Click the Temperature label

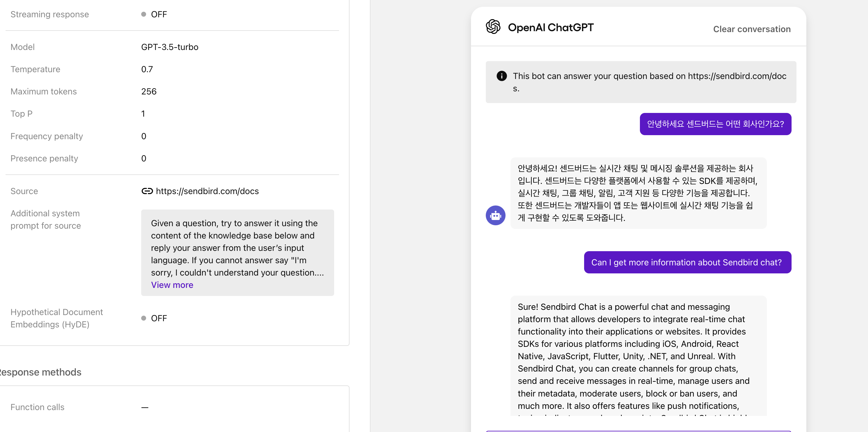pyautogui.click(x=35, y=69)
